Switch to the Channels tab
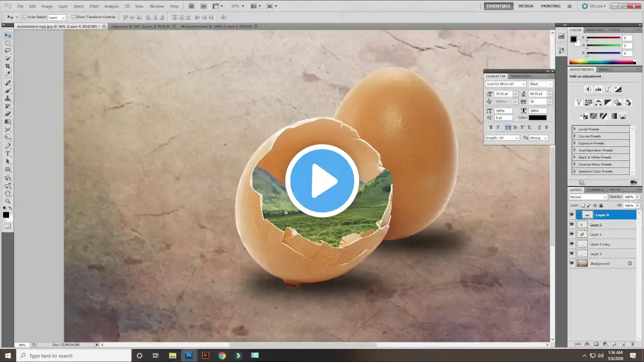The width and height of the screenshot is (644, 362). pos(595,190)
